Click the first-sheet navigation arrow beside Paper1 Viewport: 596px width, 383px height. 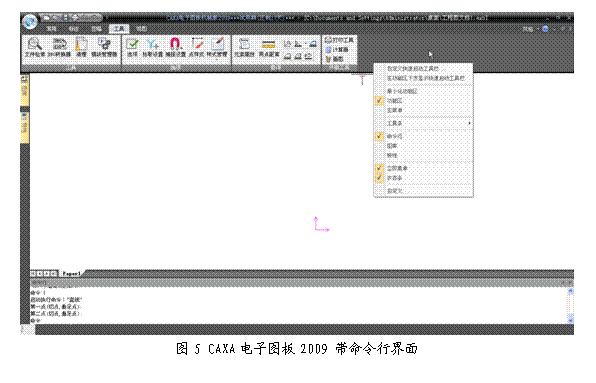tap(33, 273)
